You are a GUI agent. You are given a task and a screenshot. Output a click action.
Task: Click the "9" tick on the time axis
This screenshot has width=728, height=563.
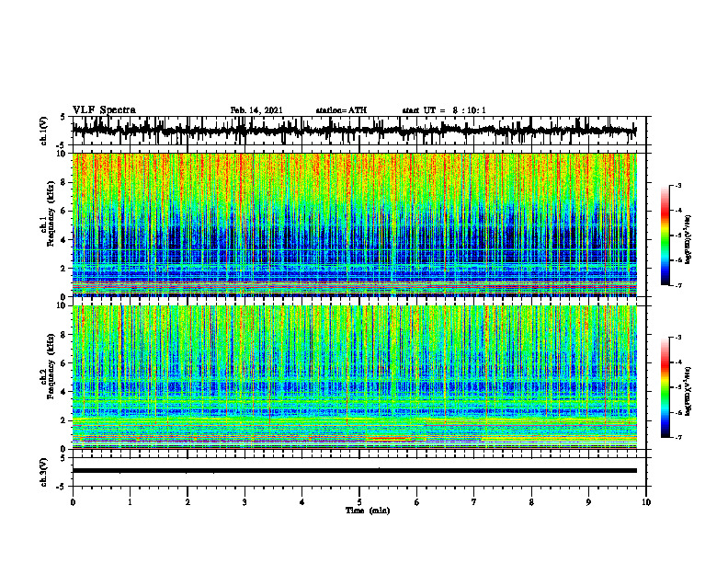click(588, 502)
